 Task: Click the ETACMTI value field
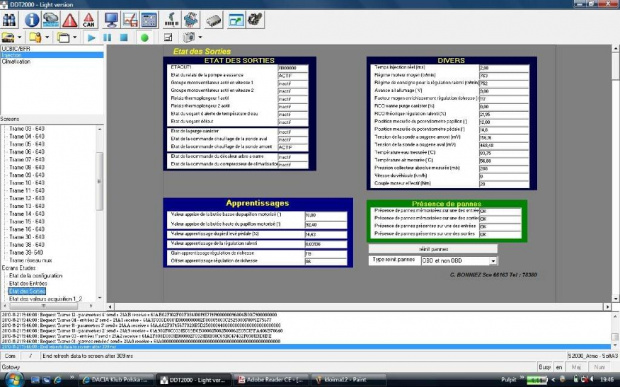click(x=293, y=68)
